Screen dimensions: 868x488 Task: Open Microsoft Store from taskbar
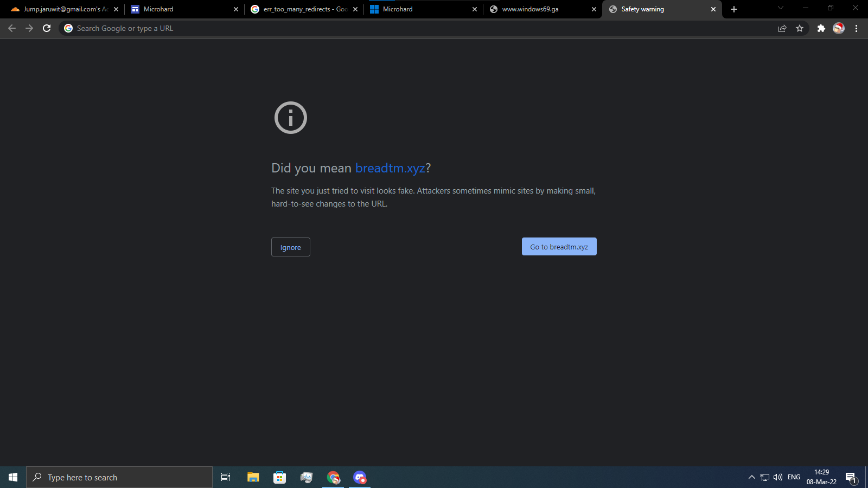pos(279,477)
